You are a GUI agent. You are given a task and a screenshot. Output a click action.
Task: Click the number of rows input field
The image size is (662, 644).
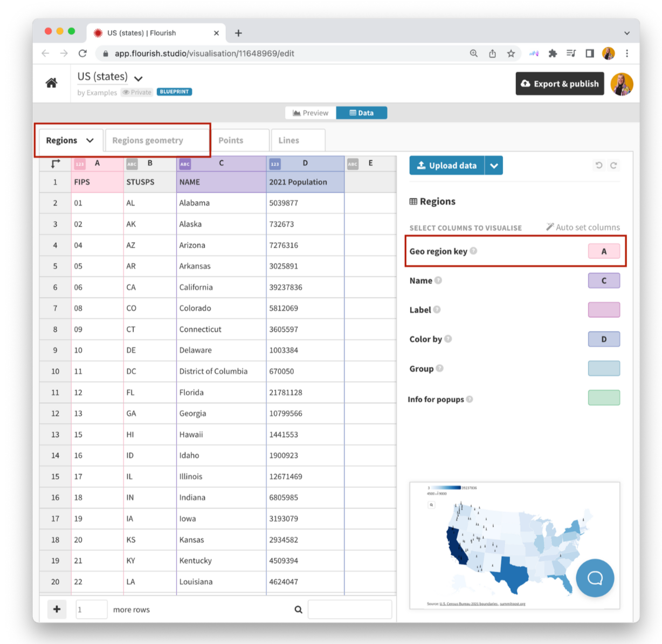(x=91, y=609)
